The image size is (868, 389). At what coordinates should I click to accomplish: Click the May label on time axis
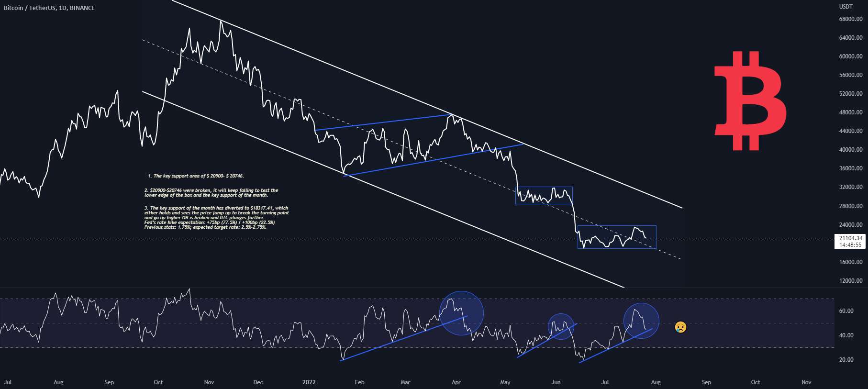click(505, 382)
